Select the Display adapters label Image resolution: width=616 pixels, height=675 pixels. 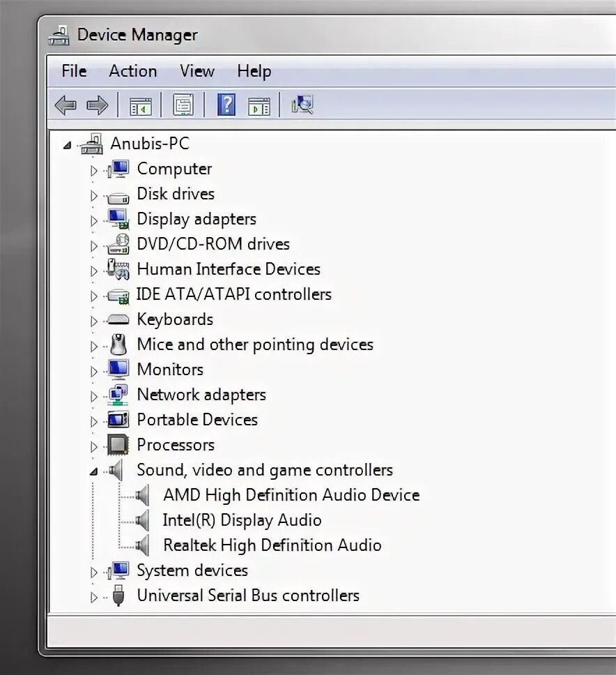pos(197,219)
